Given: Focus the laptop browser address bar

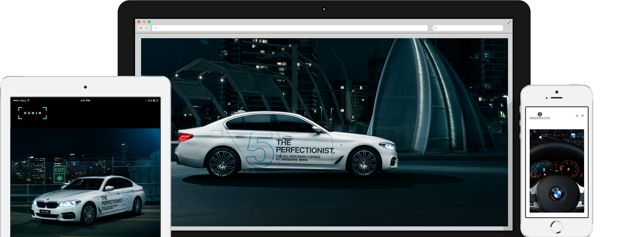Looking at the screenshot, I should click(x=290, y=28).
